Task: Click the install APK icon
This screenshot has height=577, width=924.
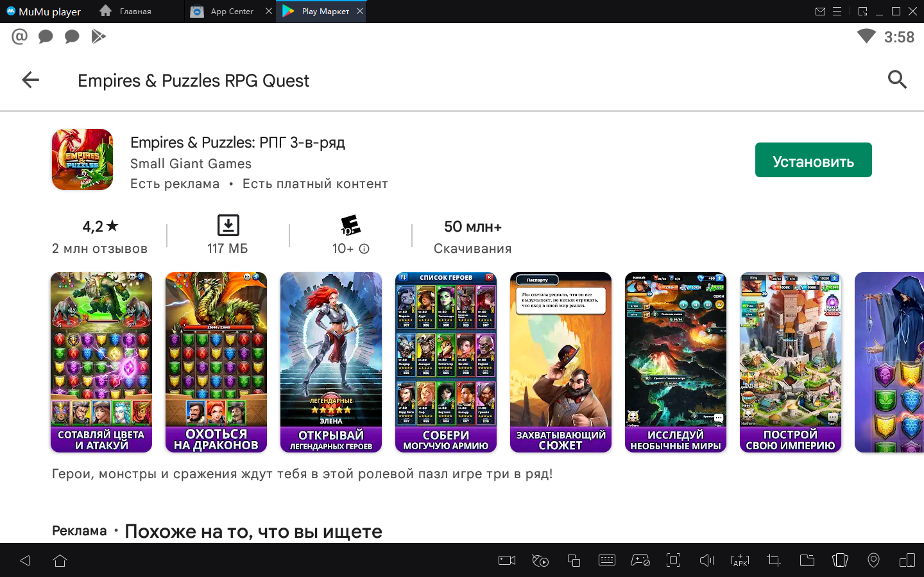Action: pyautogui.click(x=740, y=560)
